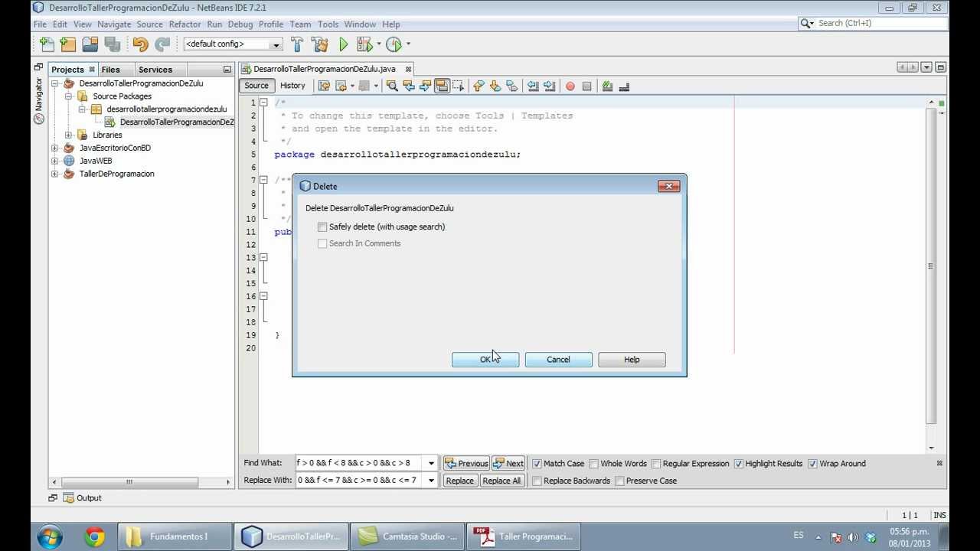Click Cancel in the Delete dialog

coord(558,360)
